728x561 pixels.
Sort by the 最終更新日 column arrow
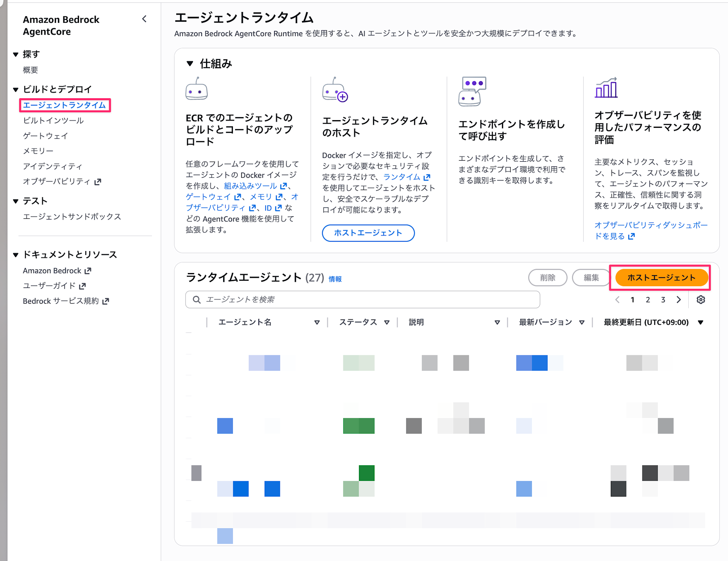[x=700, y=322]
